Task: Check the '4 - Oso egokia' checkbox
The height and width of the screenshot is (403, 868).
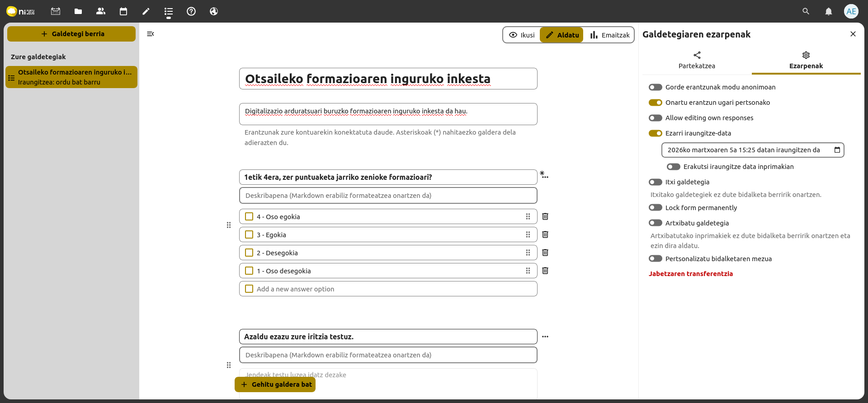Action: 249,216
